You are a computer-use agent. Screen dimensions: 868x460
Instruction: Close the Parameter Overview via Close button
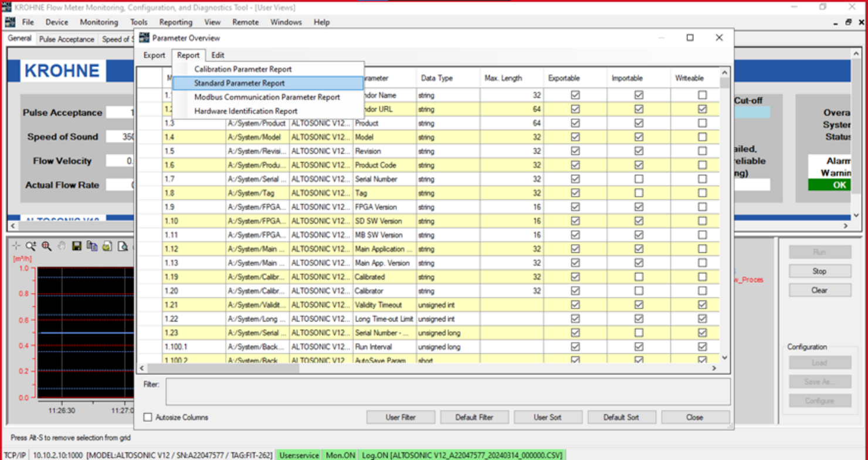695,417
